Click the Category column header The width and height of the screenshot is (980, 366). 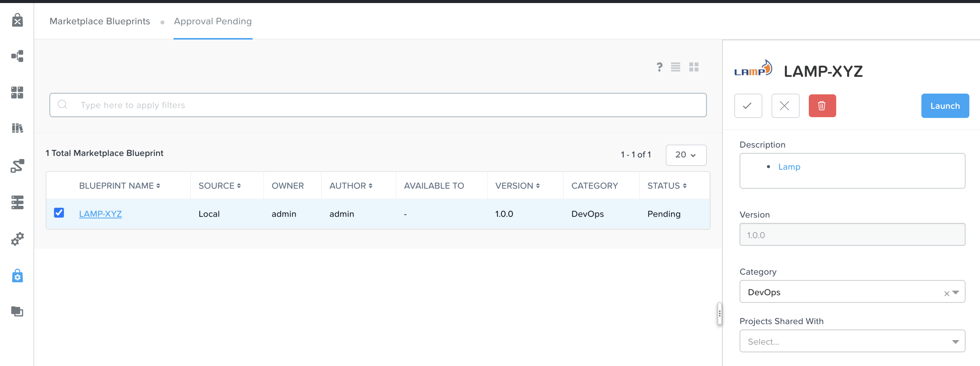point(595,186)
